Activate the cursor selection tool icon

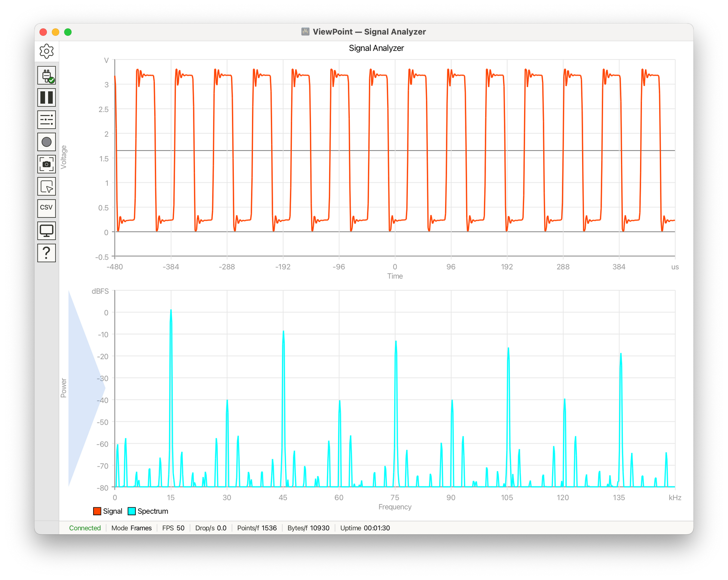(46, 186)
